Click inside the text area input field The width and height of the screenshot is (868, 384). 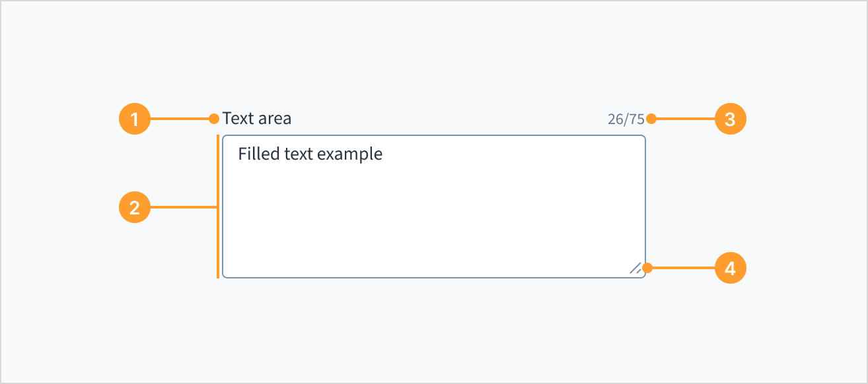tap(433, 205)
